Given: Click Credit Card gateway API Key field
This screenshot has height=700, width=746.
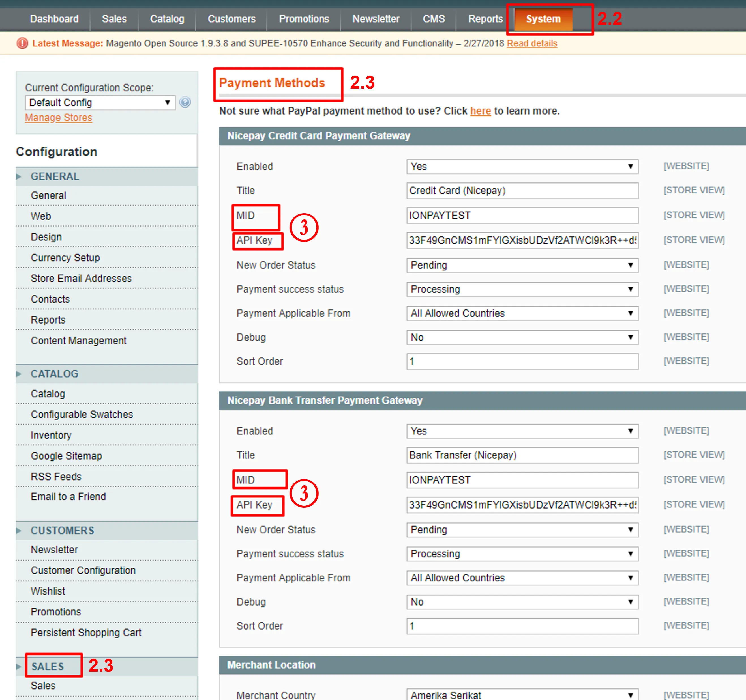Looking at the screenshot, I should (522, 240).
